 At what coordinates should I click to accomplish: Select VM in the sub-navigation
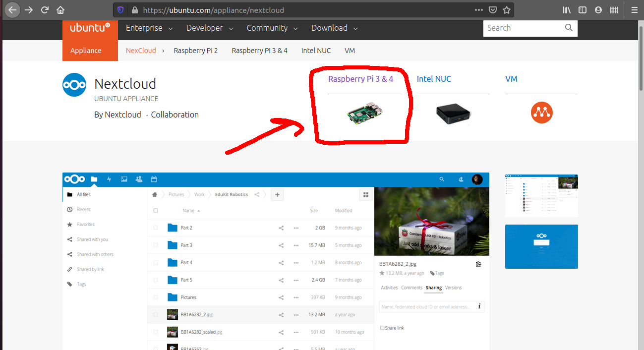(350, 51)
